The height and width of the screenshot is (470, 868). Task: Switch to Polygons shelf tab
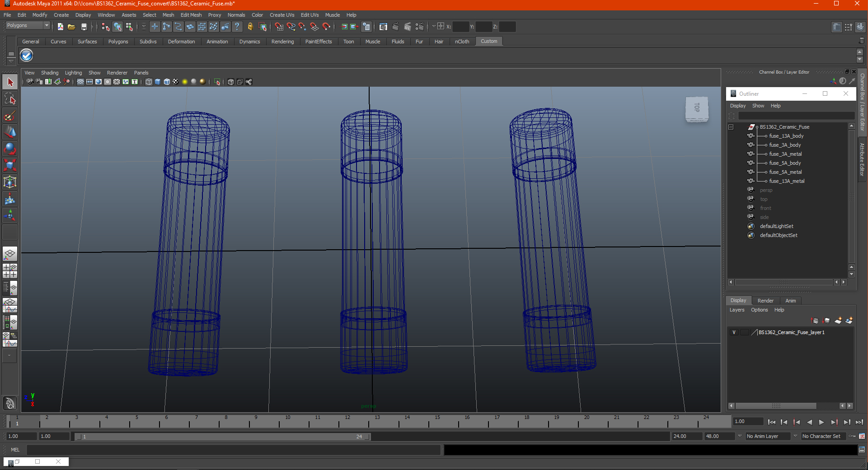click(x=118, y=42)
